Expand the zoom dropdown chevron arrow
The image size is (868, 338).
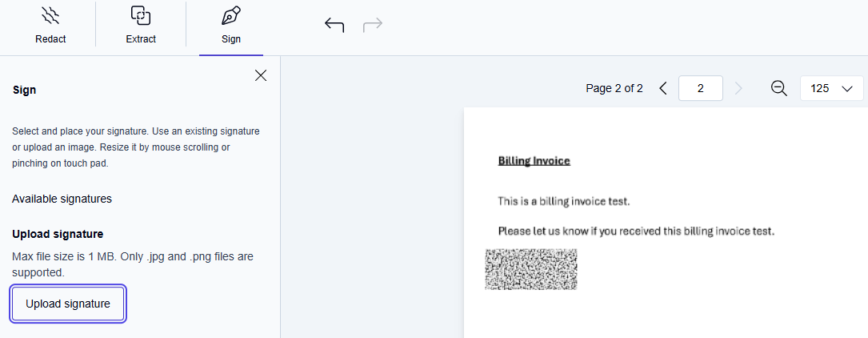click(x=848, y=89)
